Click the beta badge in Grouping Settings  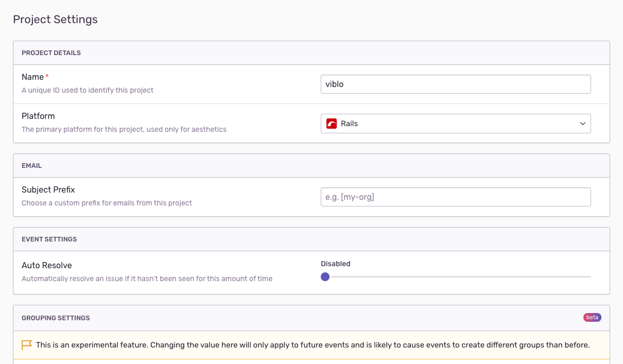592,318
